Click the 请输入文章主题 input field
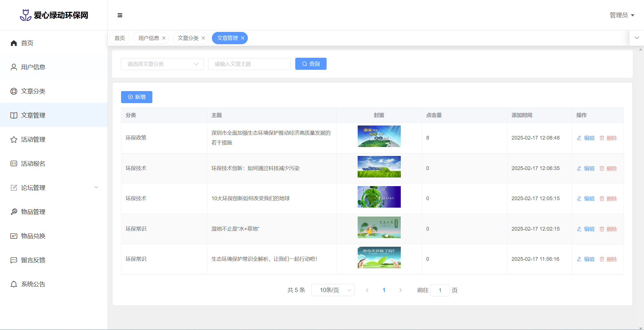The image size is (644, 330). [x=249, y=64]
